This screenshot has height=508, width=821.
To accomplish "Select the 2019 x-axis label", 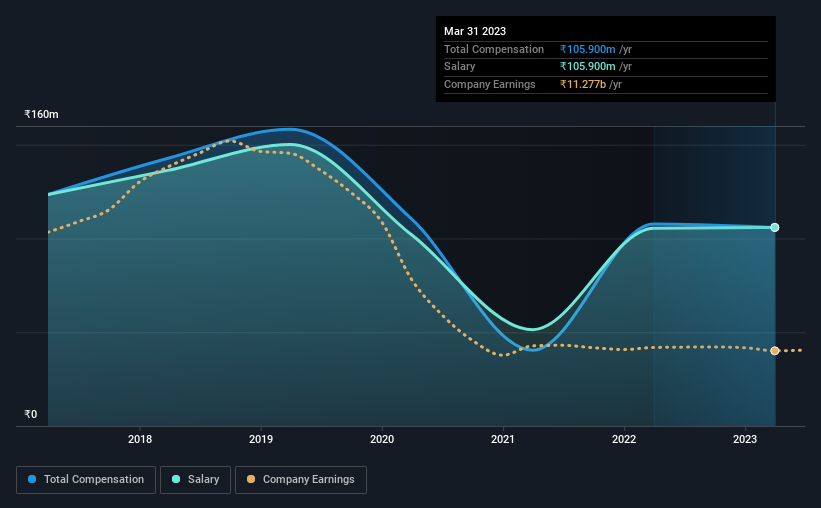I will (x=261, y=439).
